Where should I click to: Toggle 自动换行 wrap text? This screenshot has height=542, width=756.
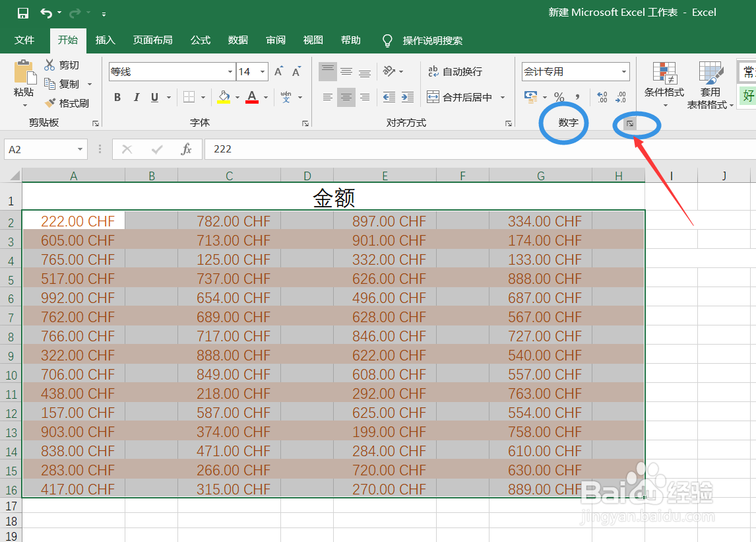coord(455,71)
